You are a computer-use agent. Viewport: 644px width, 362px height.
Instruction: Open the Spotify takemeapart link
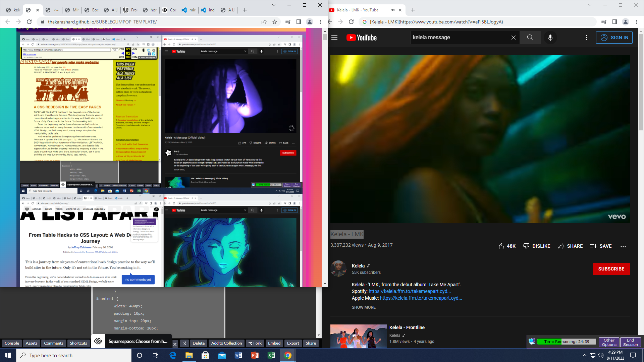click(410, 291)
